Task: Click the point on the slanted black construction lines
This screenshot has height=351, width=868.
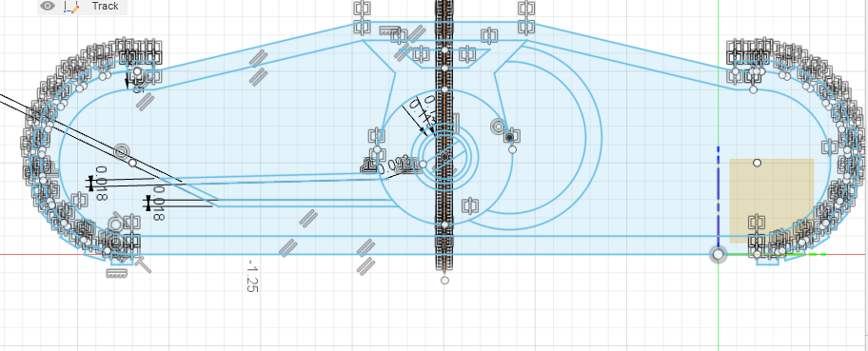Action: pos(132,163)
